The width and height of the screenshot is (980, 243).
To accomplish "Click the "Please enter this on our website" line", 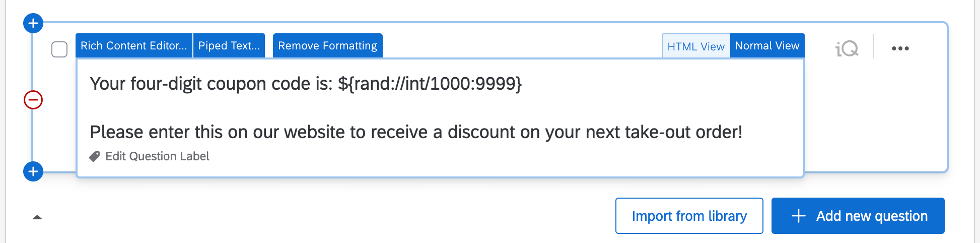I will click(415, 132).
